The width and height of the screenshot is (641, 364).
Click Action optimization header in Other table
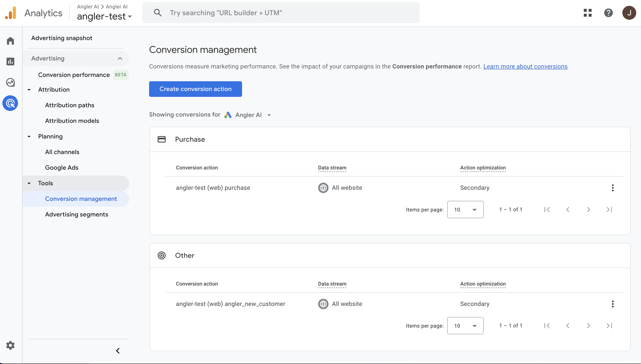pos(483,284)
